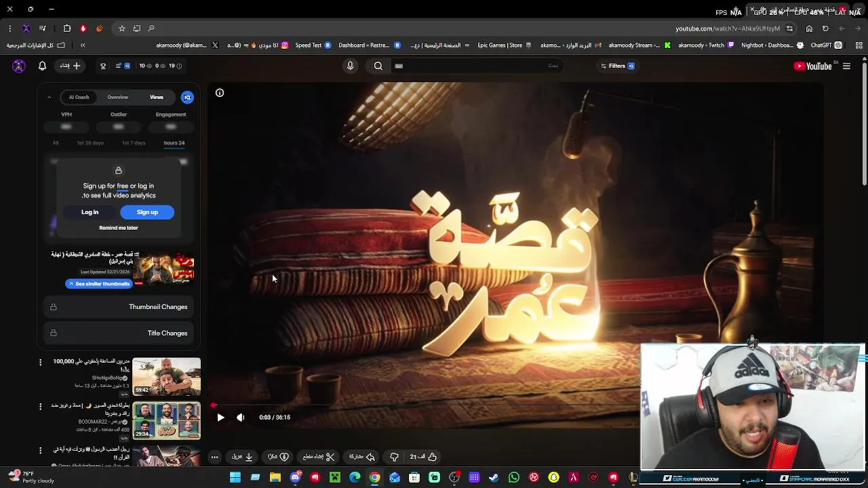Open the Speed Test bookmark
Image resolution: width=868 pixels, height=488 pixels.
click(x=313, y=45)
